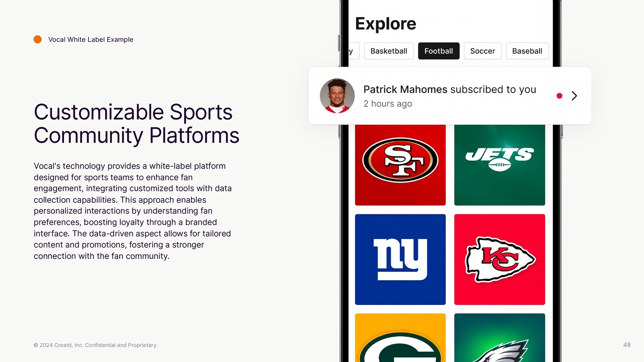Click the "Vocal White Label Example" label
Image resolution: width=644 pixels, height=362 pixels.
91,39
